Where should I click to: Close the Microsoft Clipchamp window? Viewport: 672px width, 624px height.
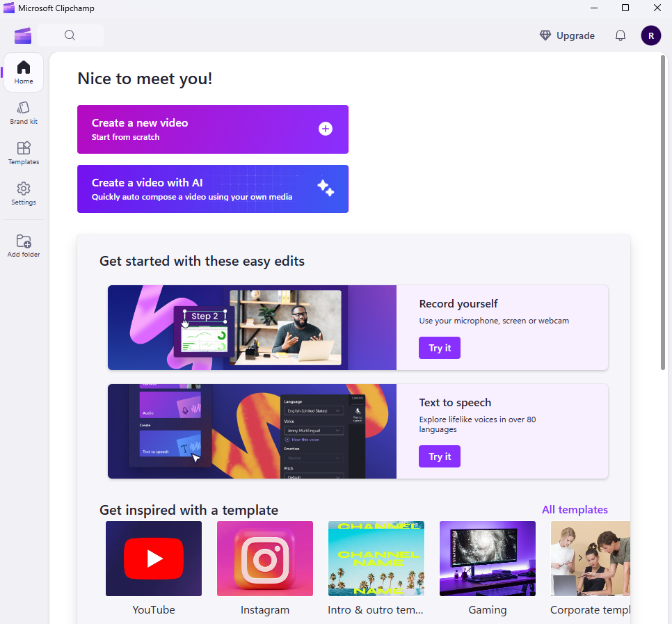point(657,8)
